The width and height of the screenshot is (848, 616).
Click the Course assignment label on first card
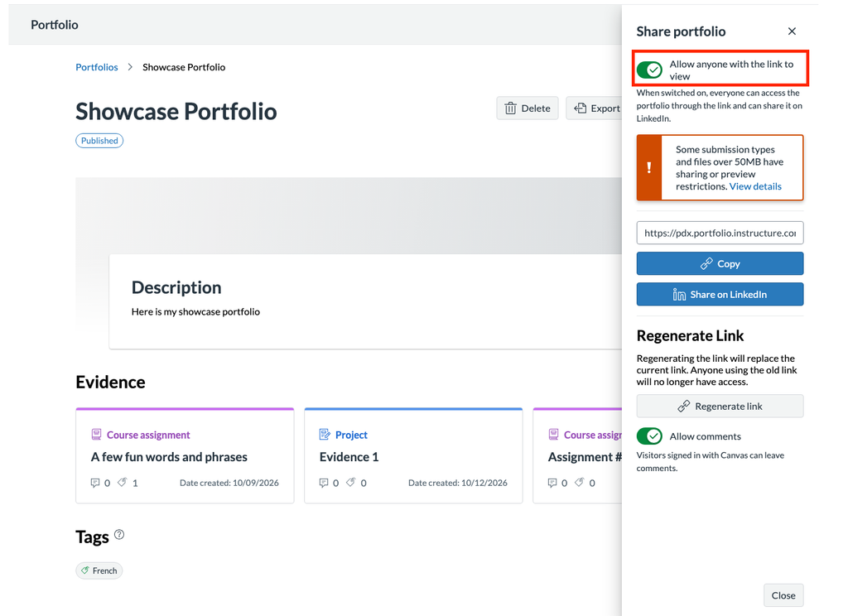coord(148,435)
